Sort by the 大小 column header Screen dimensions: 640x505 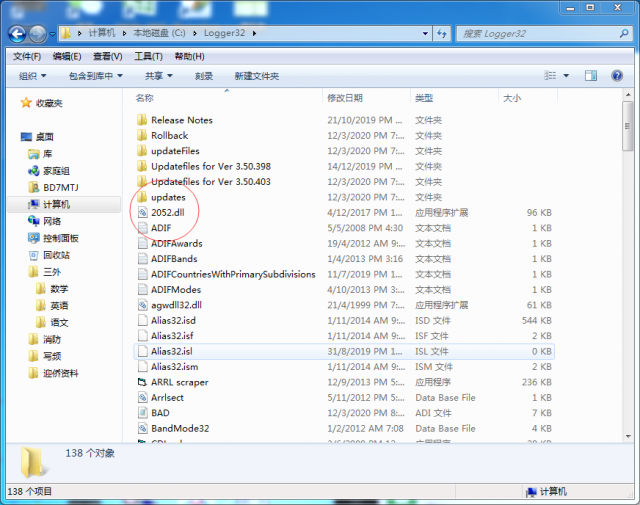pos(512,98)
